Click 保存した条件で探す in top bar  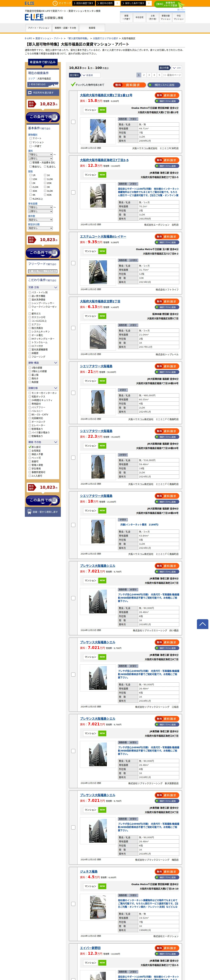coord(134,3)
